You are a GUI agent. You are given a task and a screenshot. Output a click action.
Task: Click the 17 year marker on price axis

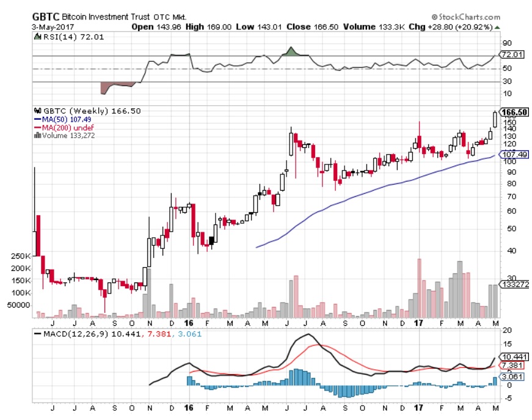pos(418,323)
